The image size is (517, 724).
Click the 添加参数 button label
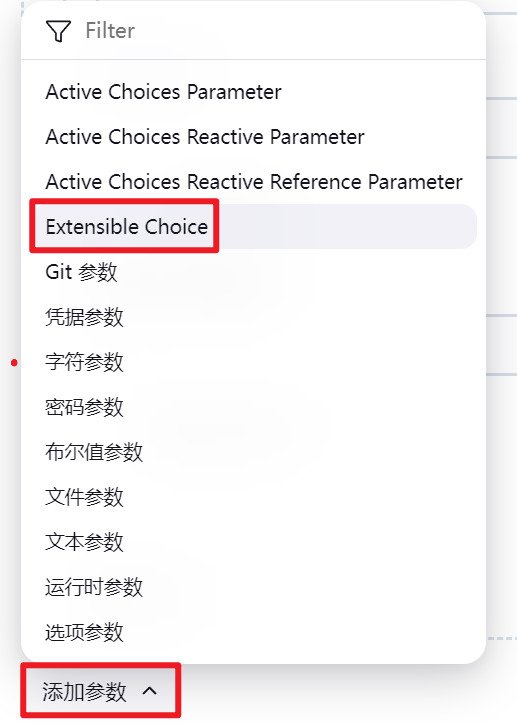tap(84, 692)
